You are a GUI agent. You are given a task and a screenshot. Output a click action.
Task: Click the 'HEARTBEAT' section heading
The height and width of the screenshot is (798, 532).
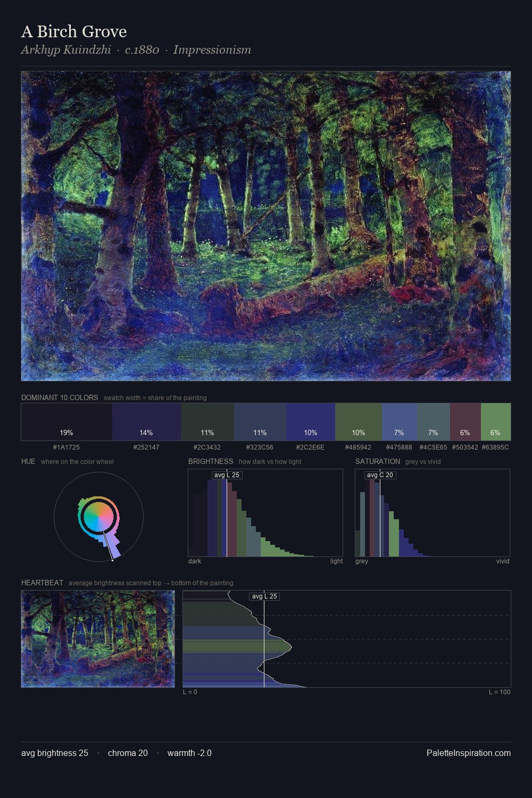[x=42, y=583]
